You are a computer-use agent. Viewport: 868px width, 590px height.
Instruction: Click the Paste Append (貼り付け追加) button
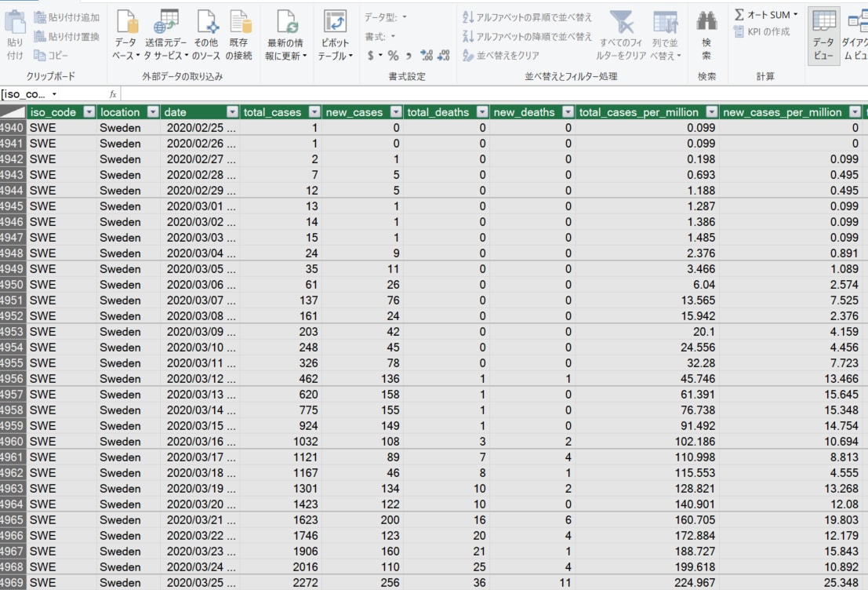click(67, 17)
